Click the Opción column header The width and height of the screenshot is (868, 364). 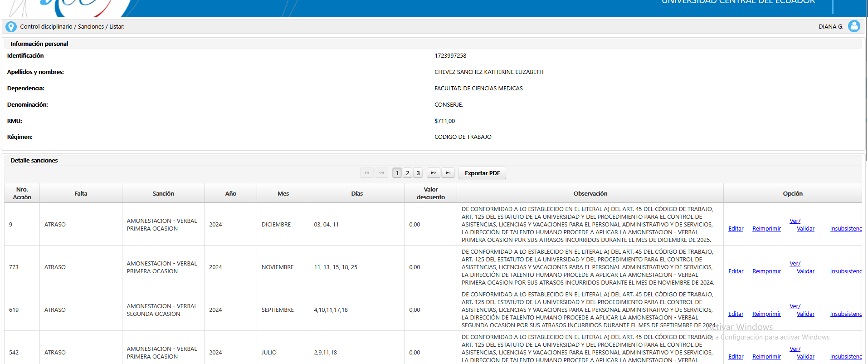pyautogui.click(x=793, y=193)
